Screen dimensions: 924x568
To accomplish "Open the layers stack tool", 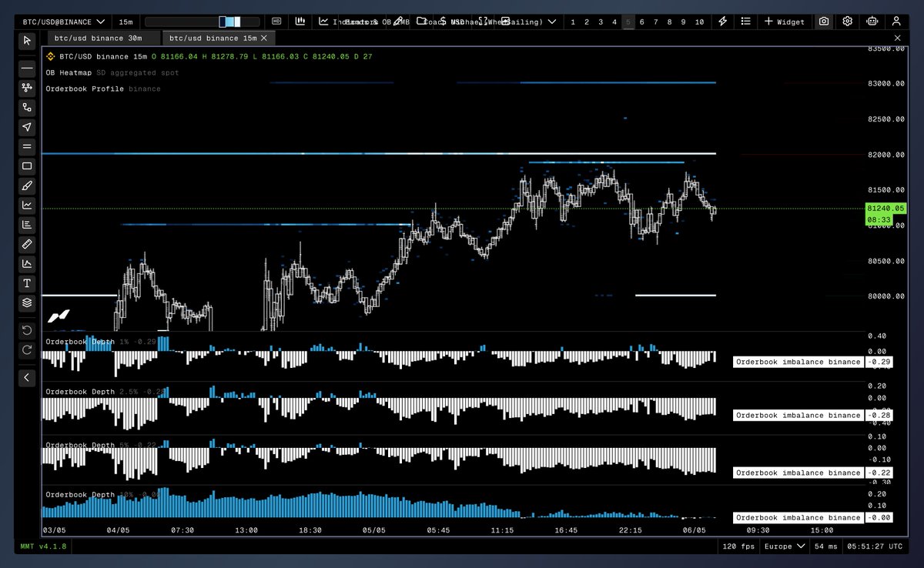I will [x=27, y=303].
